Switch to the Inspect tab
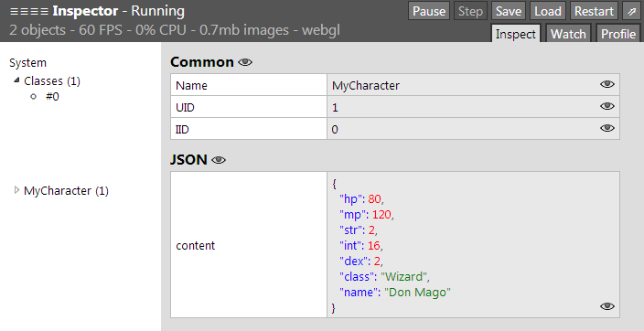This screenshot has height=331, width=644. coord(515,34)
